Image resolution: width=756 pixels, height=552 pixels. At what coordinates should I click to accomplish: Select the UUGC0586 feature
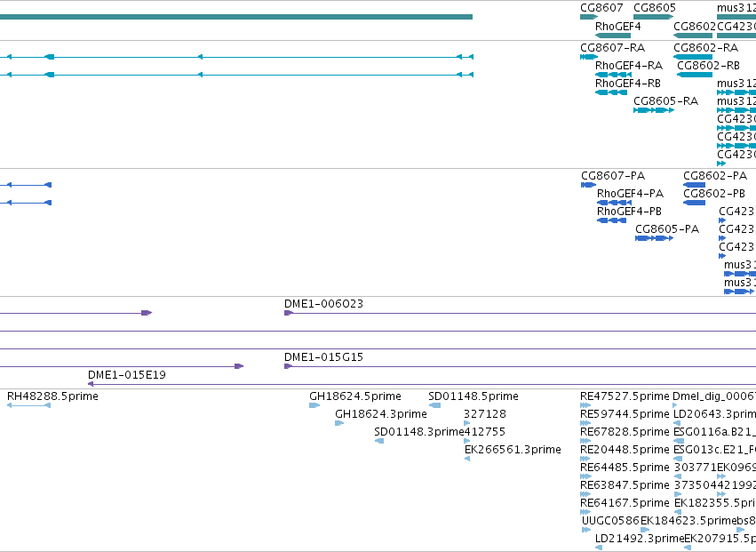[x=610, y=521]
